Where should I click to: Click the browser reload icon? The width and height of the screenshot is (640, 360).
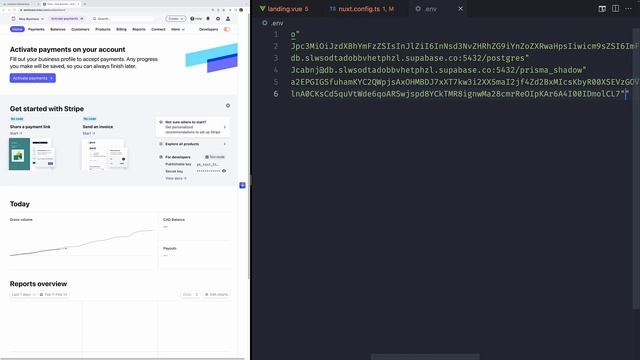coord(14,10)
